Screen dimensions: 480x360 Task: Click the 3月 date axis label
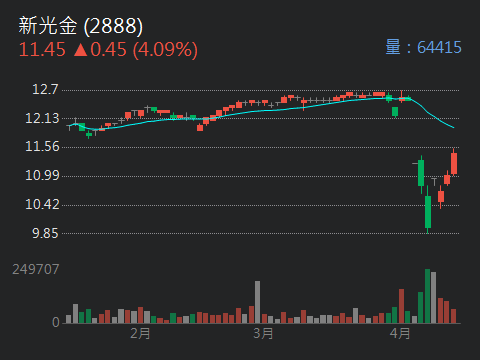click(x=263, y=333)
